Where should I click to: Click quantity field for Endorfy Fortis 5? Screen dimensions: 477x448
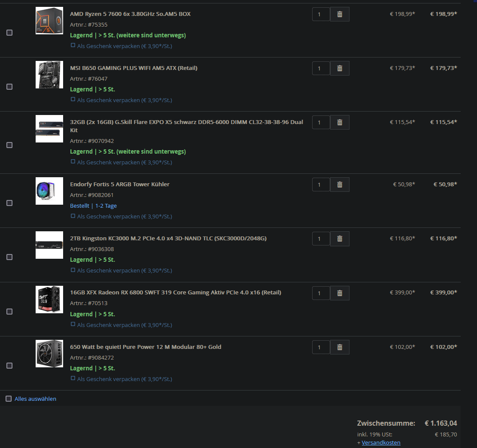pyautogui.click(x=321, y=185)
